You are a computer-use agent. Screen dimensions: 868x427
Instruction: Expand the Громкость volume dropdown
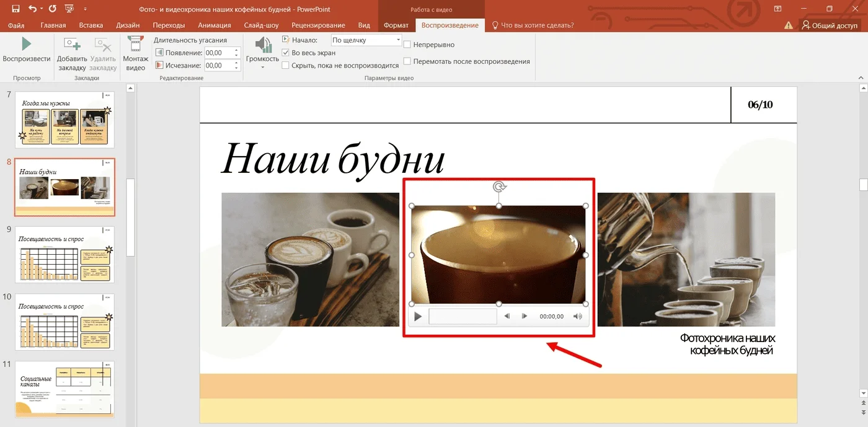point(262,66)
